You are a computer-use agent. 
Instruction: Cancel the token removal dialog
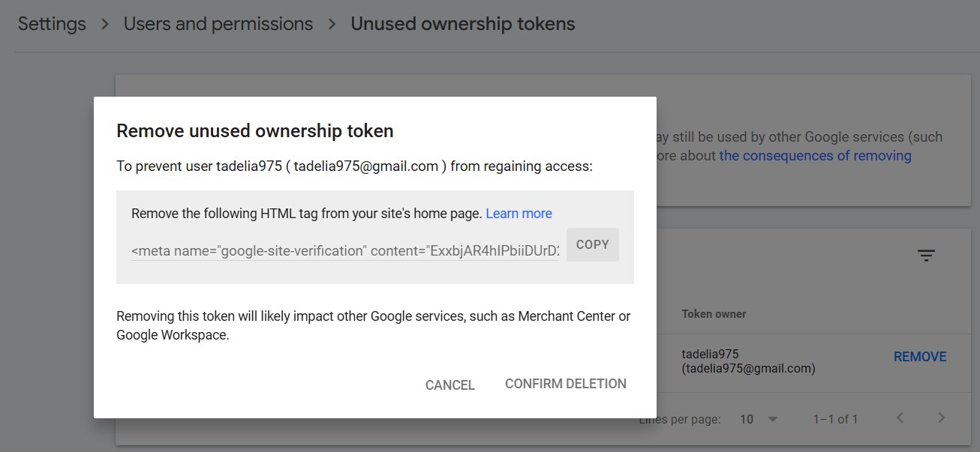(450, 385)
